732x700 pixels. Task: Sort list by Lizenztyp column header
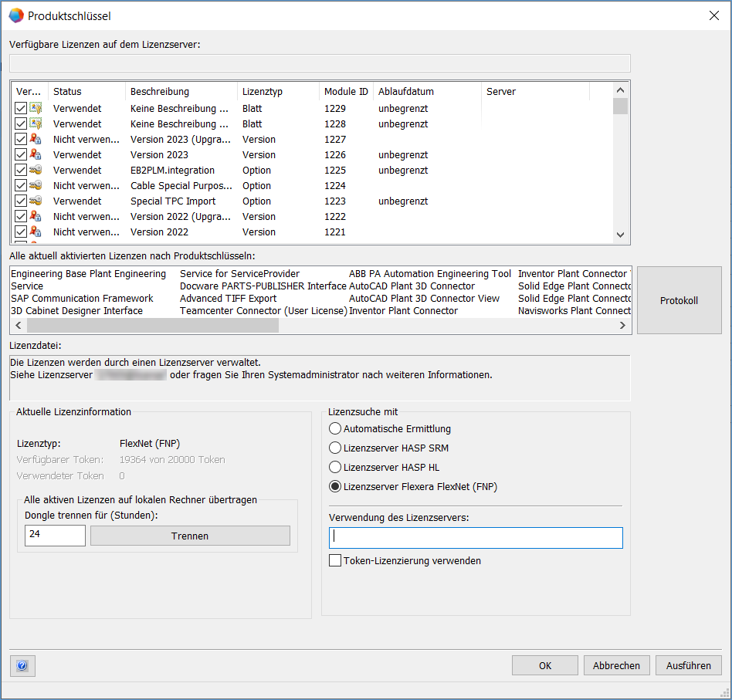coord(263,91)
